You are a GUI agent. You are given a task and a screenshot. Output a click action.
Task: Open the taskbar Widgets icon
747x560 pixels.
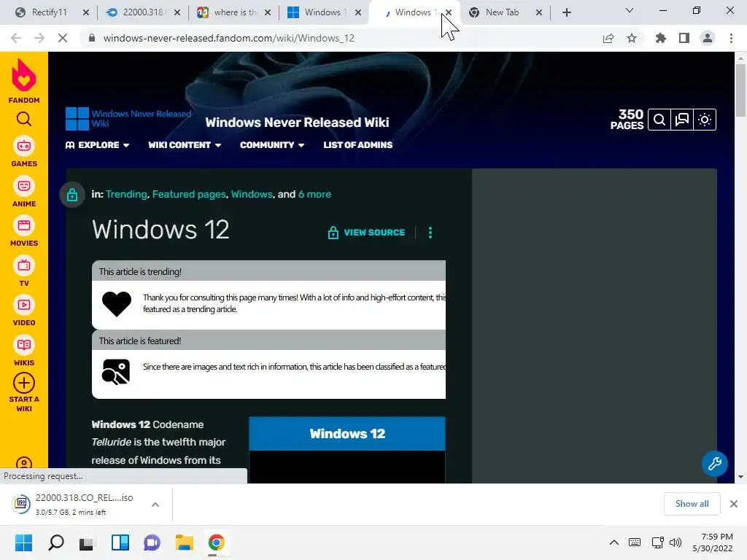click(x=120, y=542)
